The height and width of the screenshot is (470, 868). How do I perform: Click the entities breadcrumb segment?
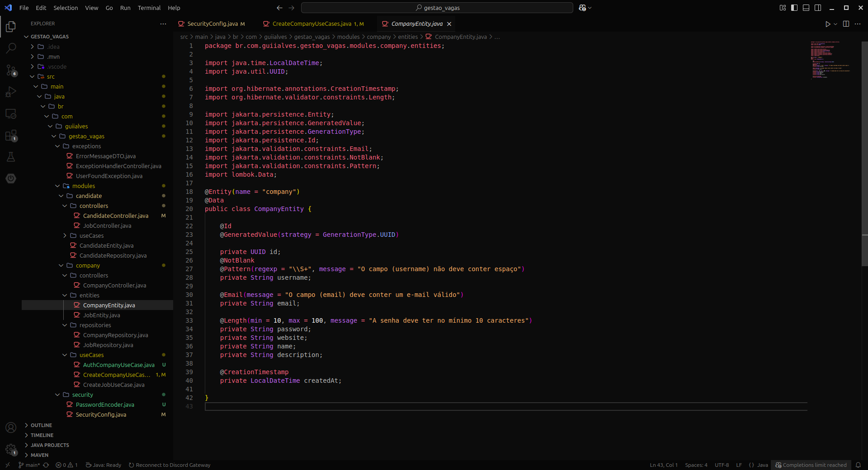coord(408,37)
